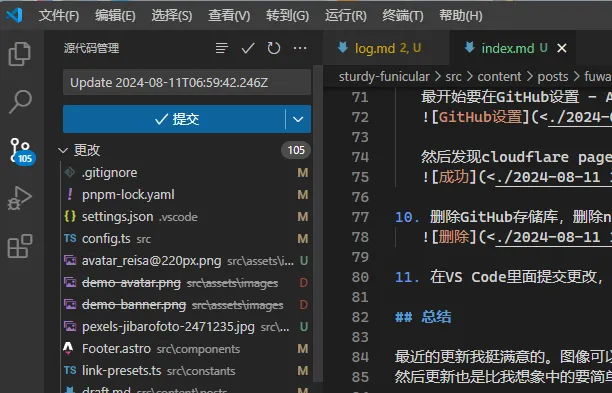Open the 编辑(E) menu

(115, 16)
